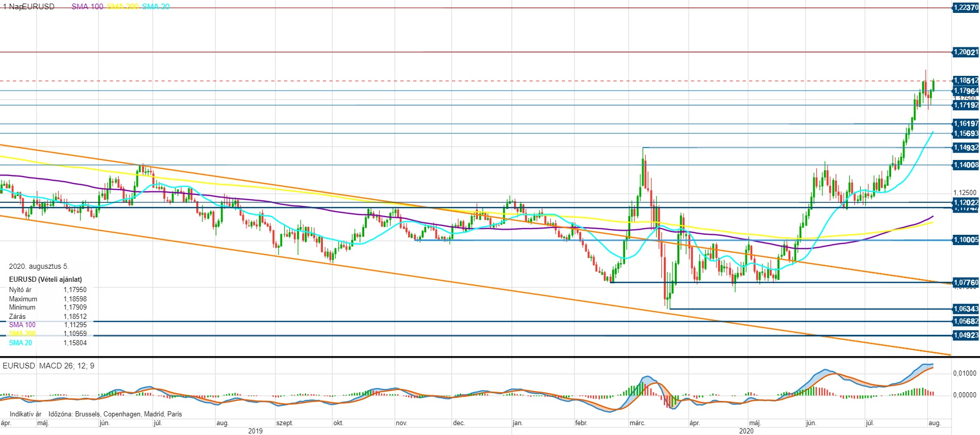Click the SMA 20 value 1,15804
This screenshot has height=435, width=980.
point(75,343)
